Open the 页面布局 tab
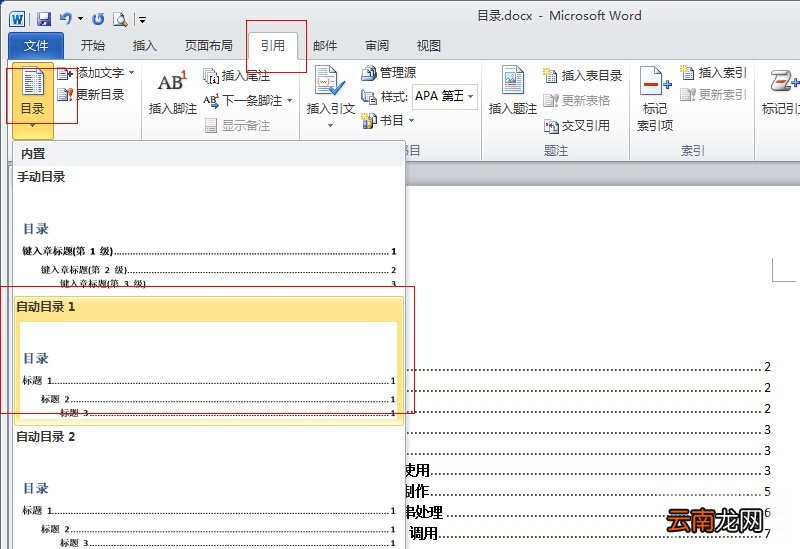Image resolution: width=800 pixels, height=549 pixels. coord(209,46)
